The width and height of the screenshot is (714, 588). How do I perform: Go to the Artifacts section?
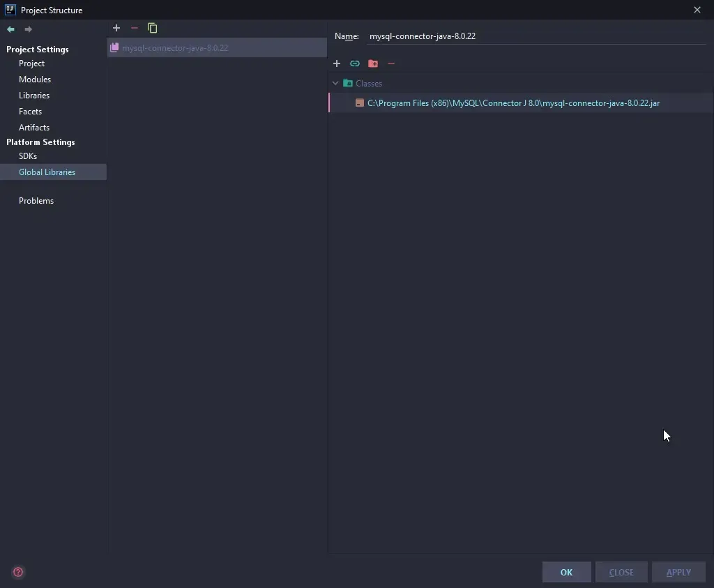click(x=34, y=128)
